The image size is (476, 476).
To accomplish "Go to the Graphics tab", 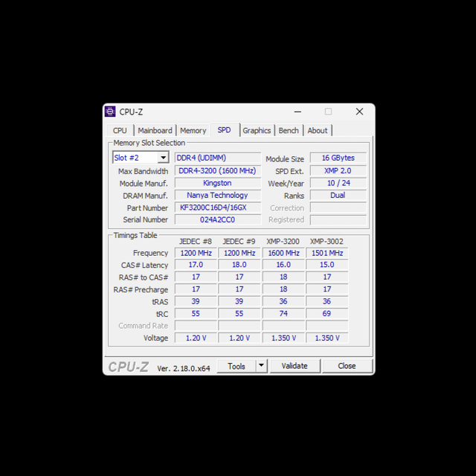I will [257, 131].
